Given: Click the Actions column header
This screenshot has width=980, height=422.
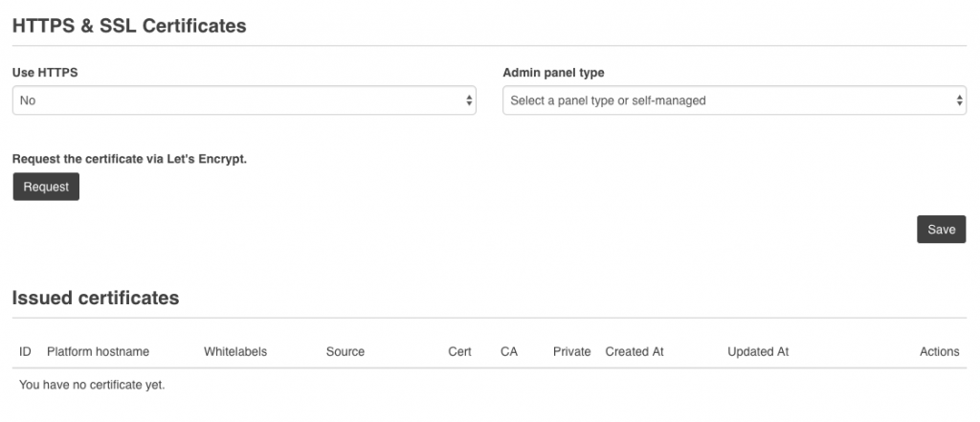Looking at the screenshot, I should pos(939,351).
